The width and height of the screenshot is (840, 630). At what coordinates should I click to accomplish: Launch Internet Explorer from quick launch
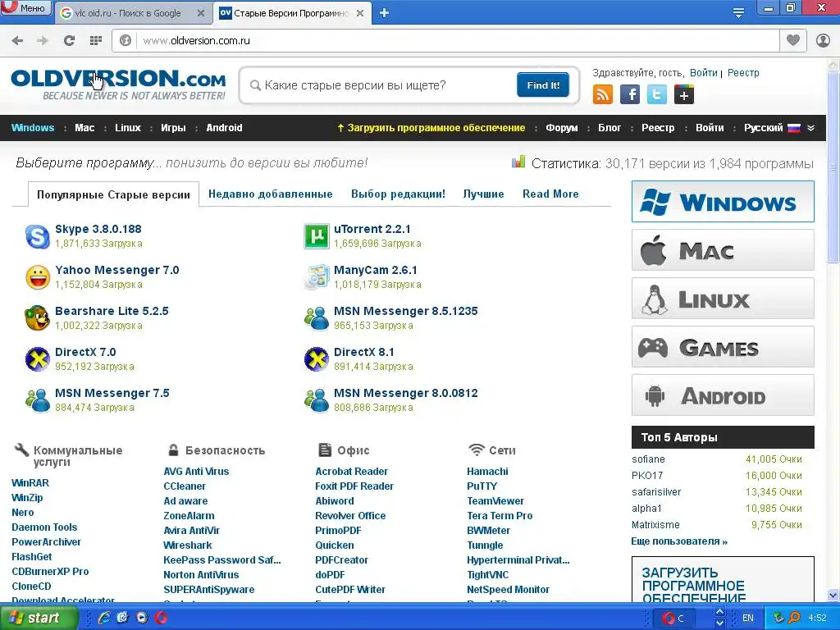[x=104, y=618]
